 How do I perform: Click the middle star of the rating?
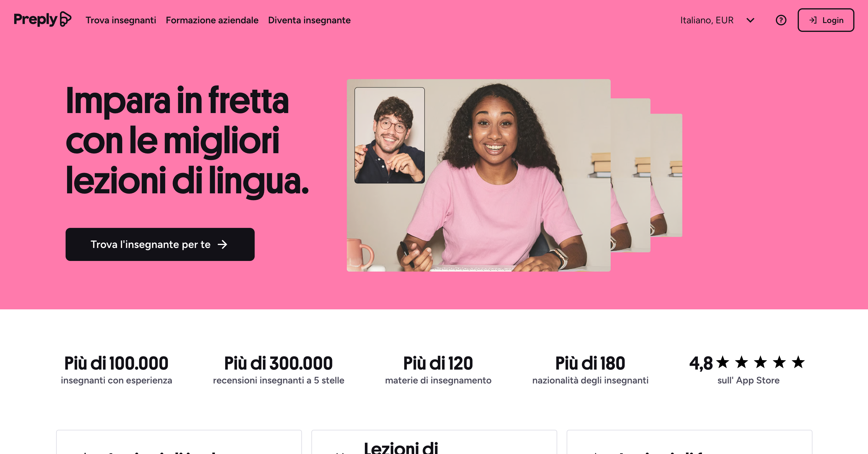(x=760, y=362)
